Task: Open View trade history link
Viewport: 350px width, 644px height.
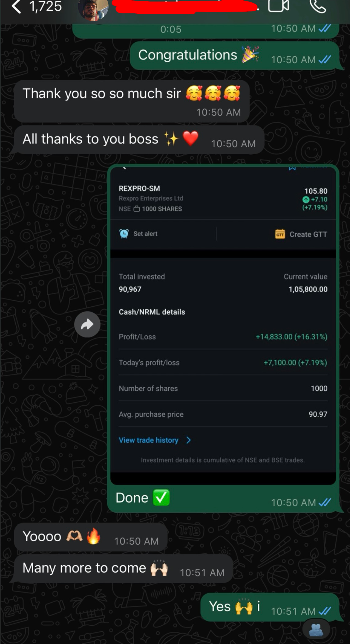Action: tap(149, 440)
